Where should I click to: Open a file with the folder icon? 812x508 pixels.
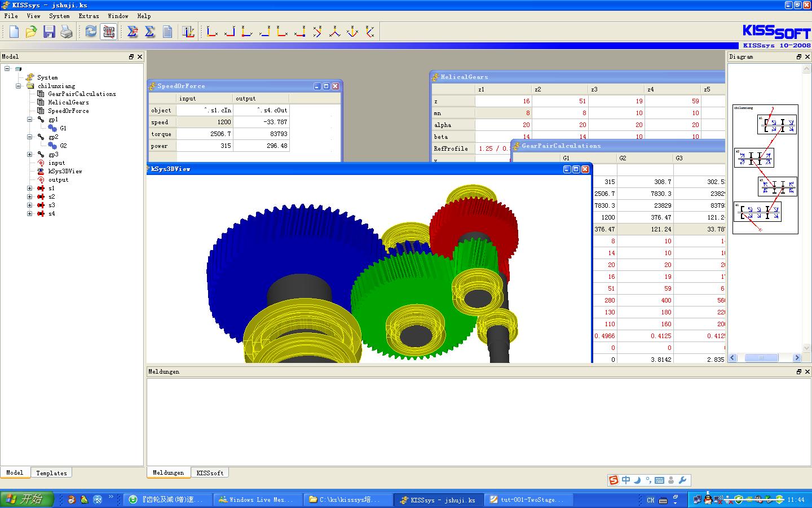pos(32,32)
